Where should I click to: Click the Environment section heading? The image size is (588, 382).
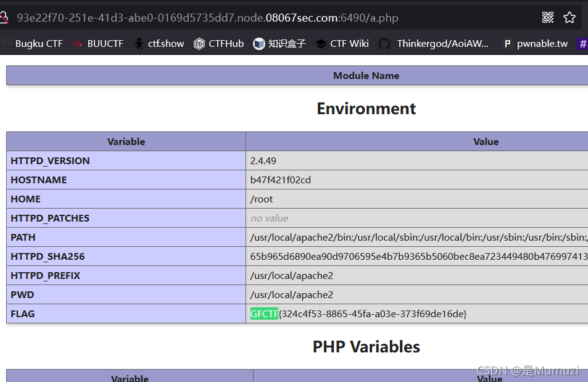point(366,109)
